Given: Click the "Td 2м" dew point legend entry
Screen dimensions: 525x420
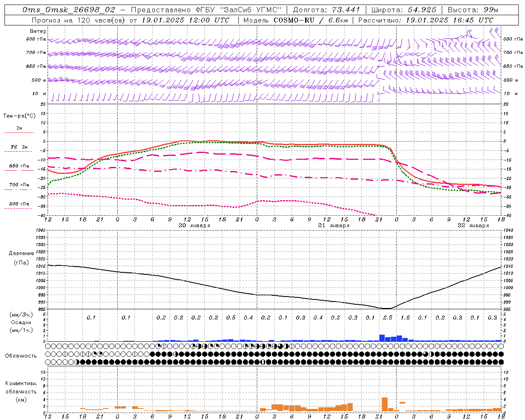Looking at the screenshot, I should pos(19,147).
